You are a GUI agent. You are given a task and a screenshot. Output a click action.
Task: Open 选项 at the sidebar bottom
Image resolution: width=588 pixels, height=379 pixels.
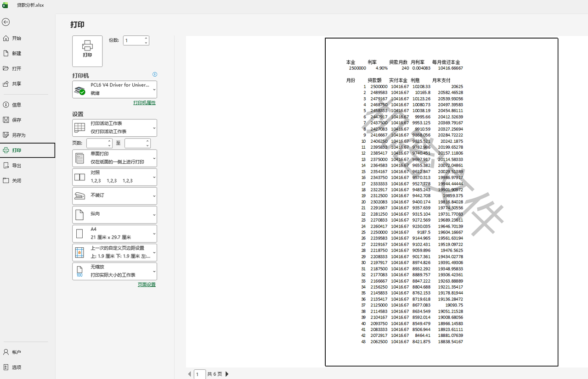tap(17, 367)
